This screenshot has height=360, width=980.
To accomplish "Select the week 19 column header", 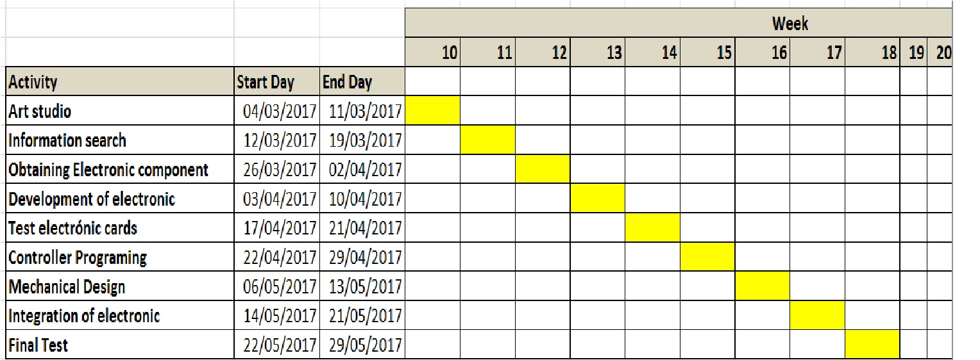I will click(x=914, y=52).
